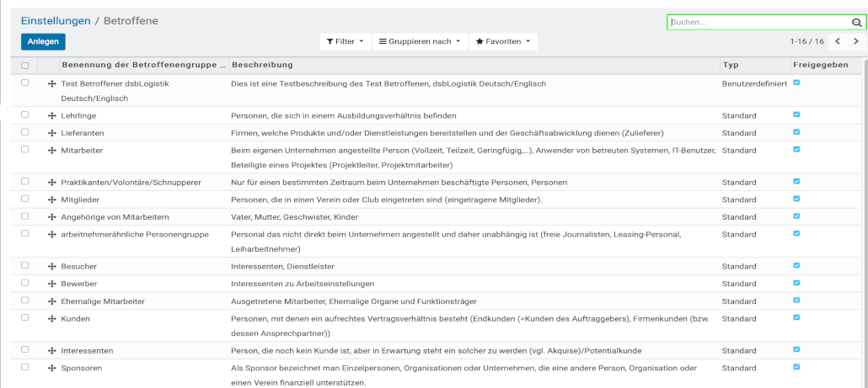The image size is (868, 388).
Task: Uncheck Freigegeben checkbox for Bewerber
Action: pos(797,283)
